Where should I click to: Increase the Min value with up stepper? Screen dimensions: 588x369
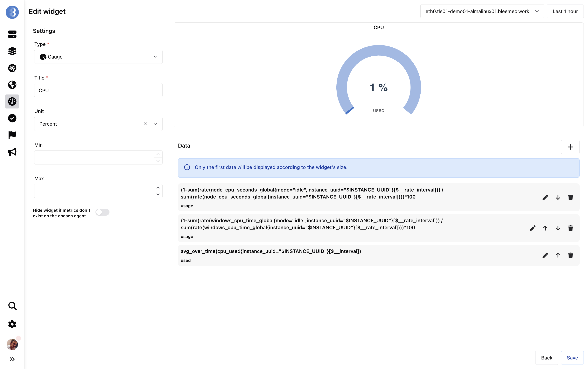point(158,154)
